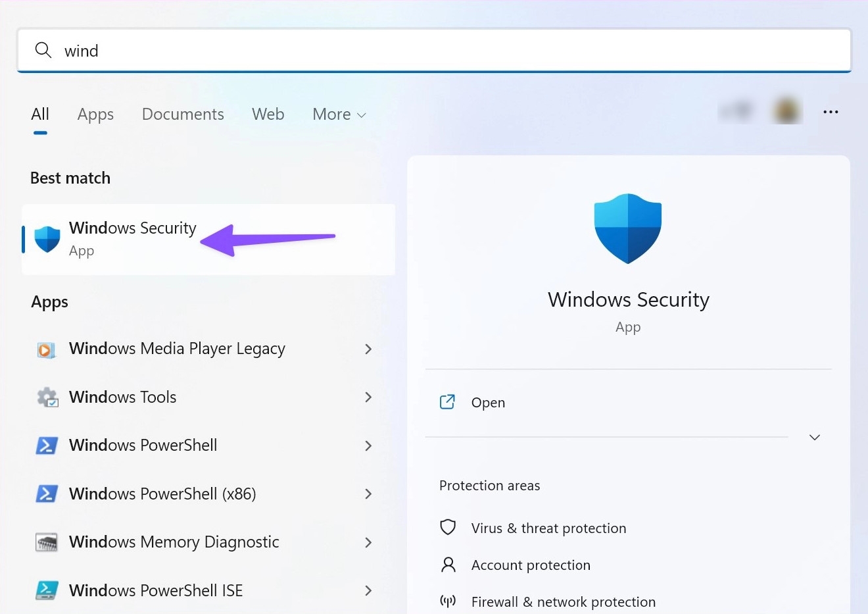Click the Windows Security shield logo
Screen dimensions: 868x614
pos(627,228)
